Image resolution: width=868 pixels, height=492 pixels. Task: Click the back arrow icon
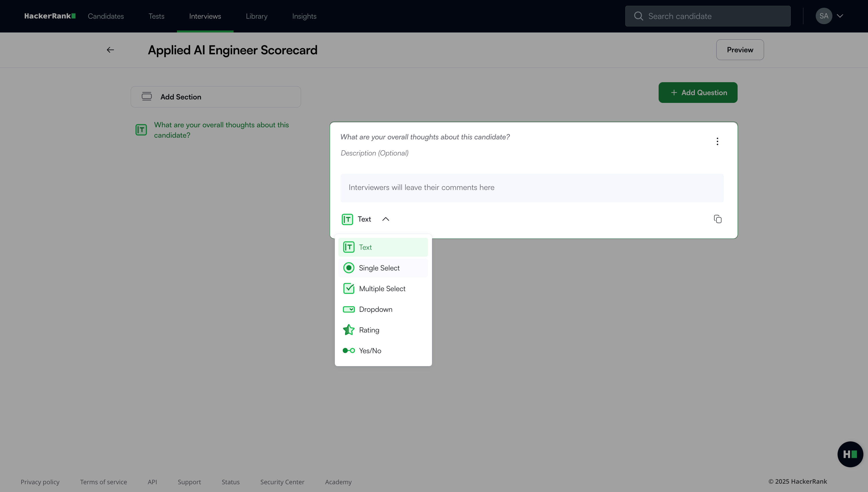tap(110, 50)
